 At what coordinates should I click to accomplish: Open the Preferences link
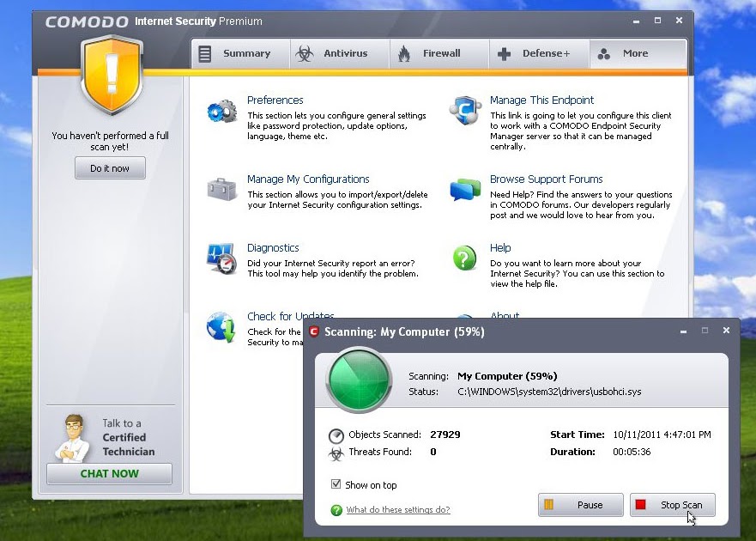click(275, 100)
